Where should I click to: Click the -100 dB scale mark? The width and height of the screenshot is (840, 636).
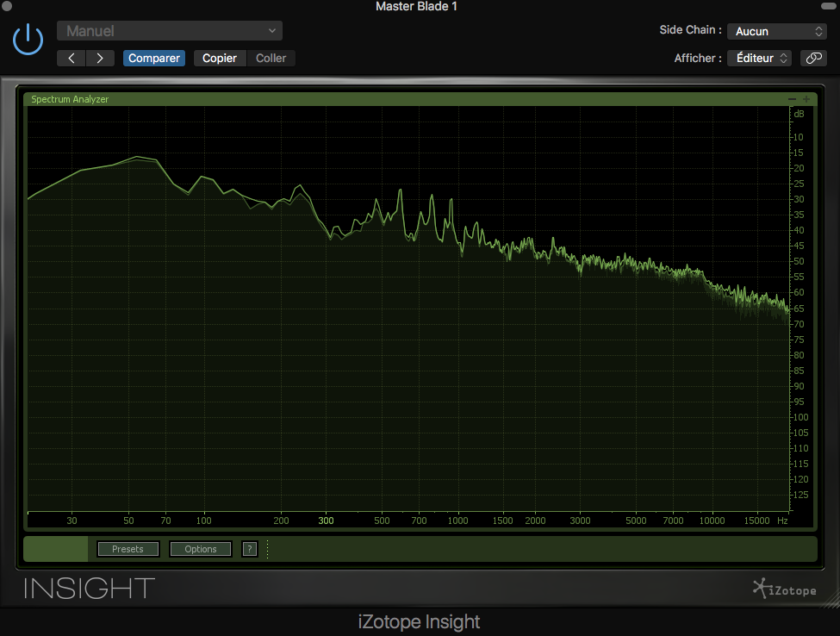point(800,417)
